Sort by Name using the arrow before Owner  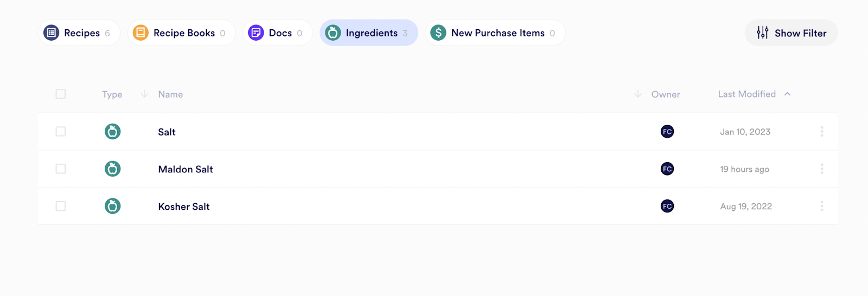[638, 94]
